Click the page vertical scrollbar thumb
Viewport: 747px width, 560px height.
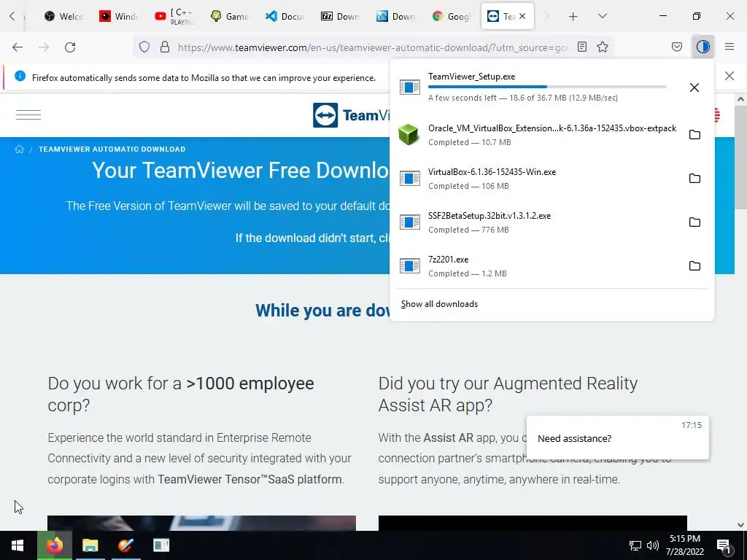pos(740,157)
